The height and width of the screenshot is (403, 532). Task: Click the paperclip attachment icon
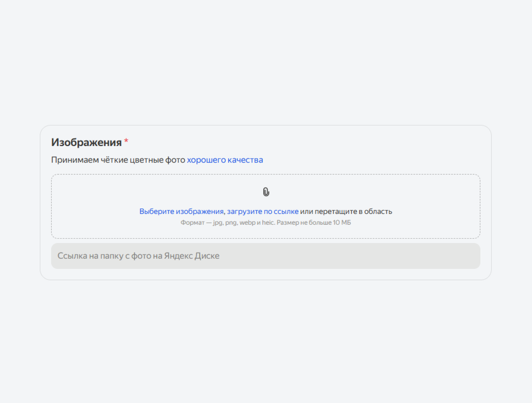point(266,192)
